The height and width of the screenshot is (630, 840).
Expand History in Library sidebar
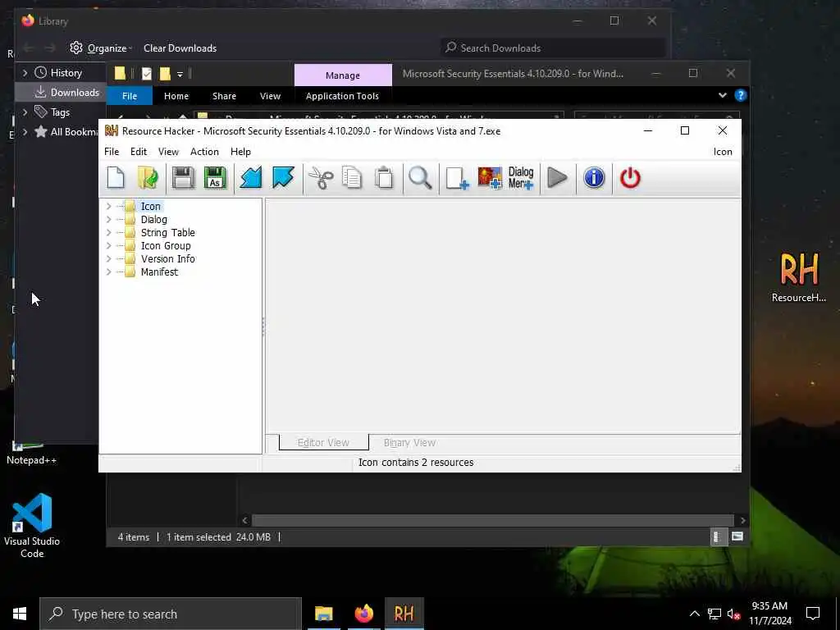pyautogui.click(x=25, y=72)
